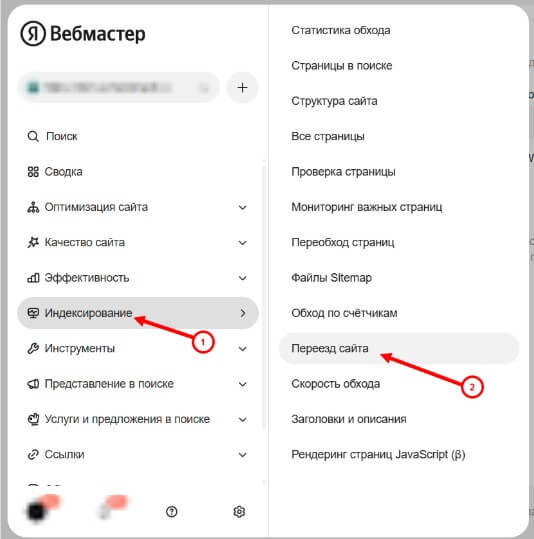
Task: Expand Эффективность section chevron
Action: coord(242,278)
